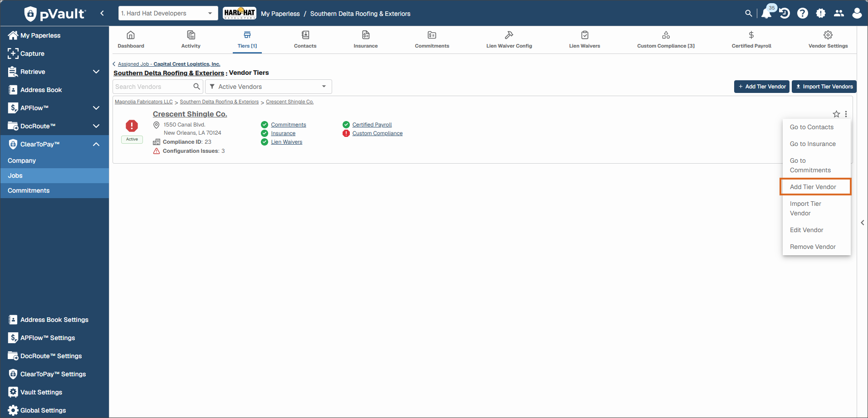Select Add Tier Vendor in the context menu
This screenshot has height=418, width=868.
tap(816, 187)
